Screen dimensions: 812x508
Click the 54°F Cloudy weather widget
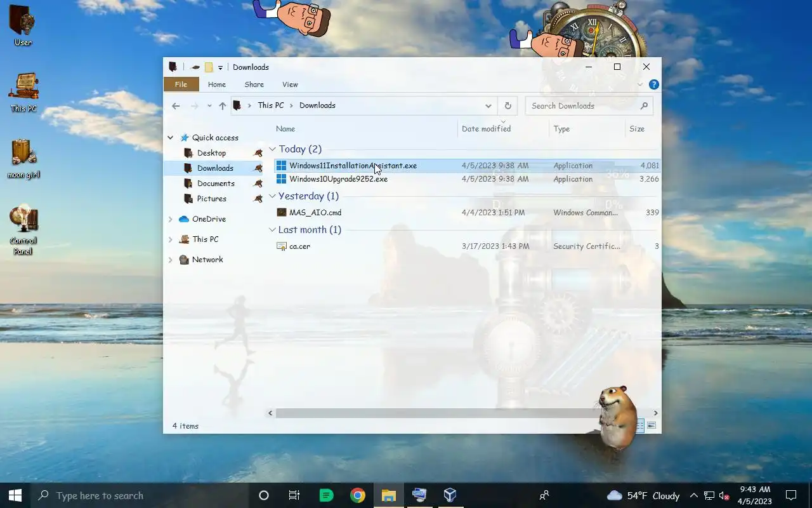click(643, 495)
